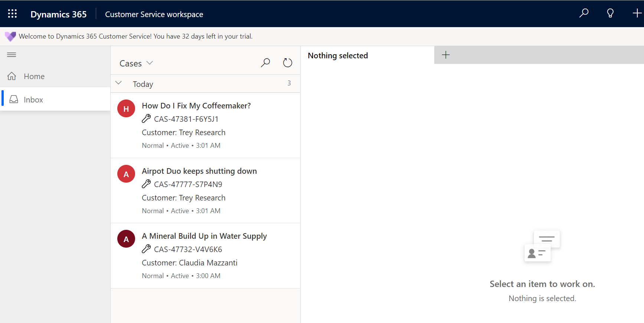Toggle the hamburger site map menu

pos(12,55)
